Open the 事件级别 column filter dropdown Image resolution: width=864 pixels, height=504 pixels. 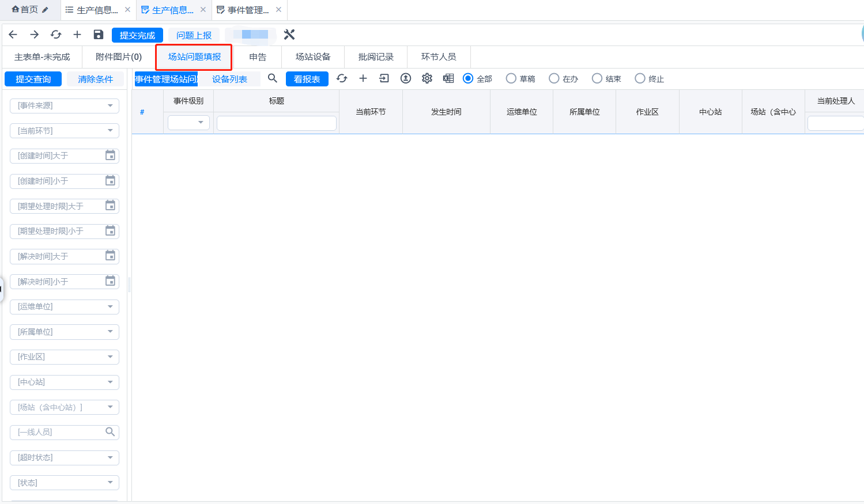[x=188, y=123]
